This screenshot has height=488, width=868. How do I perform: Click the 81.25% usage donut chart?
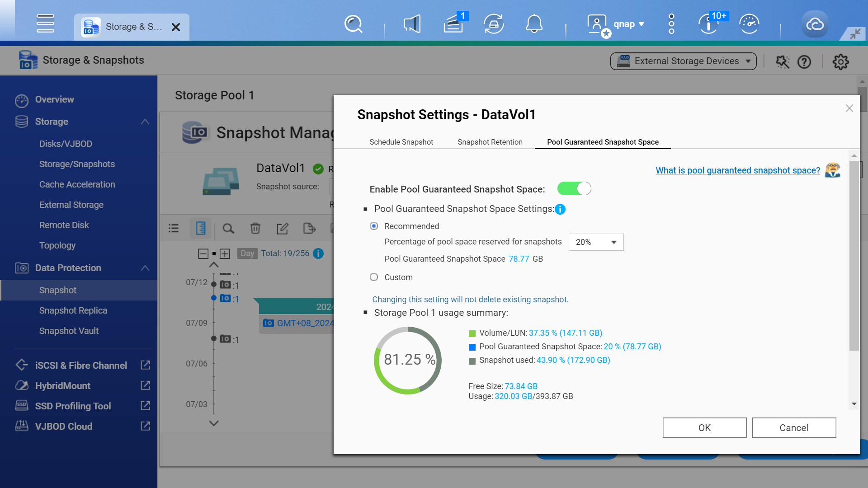(x=408, y=360)
